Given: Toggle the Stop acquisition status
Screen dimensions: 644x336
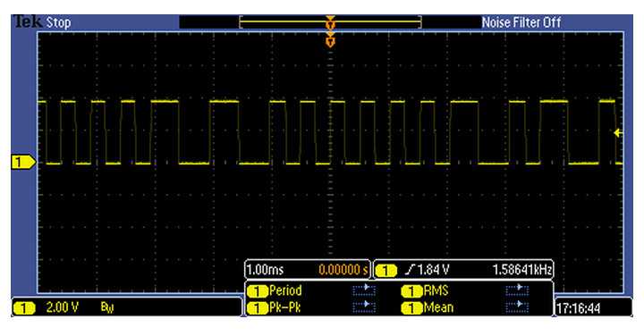Looking at the screenshot, I should pyautogui.click(x=58, y=22).
